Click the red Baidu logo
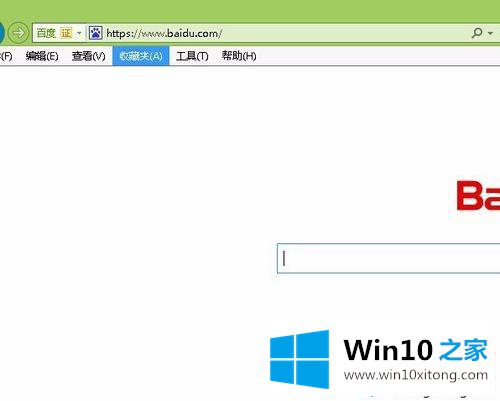This screenshot has height=401, width=500. (x=478, y=196)
